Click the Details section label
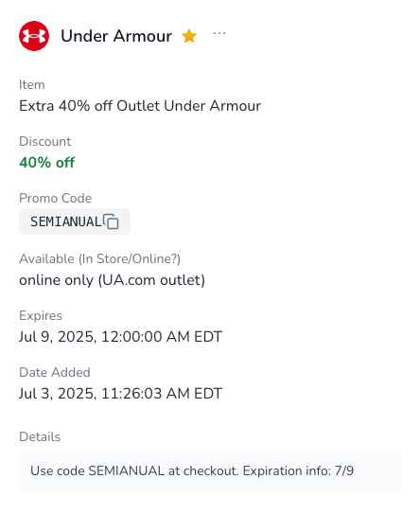Viewport: 420px width, 514px height. point(40,437)
